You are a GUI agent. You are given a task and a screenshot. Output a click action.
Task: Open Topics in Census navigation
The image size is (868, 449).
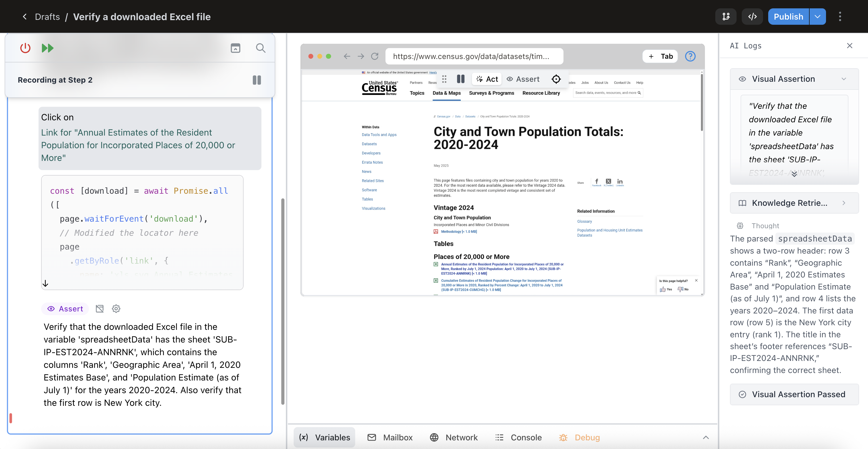click(417, 93)
